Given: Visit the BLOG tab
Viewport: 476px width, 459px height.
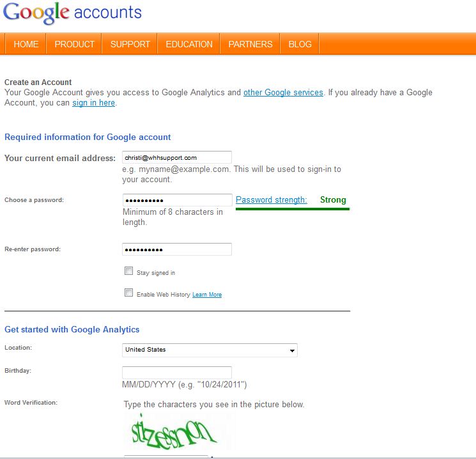Looking at the screenshot, I should click(x=300, y=44).
